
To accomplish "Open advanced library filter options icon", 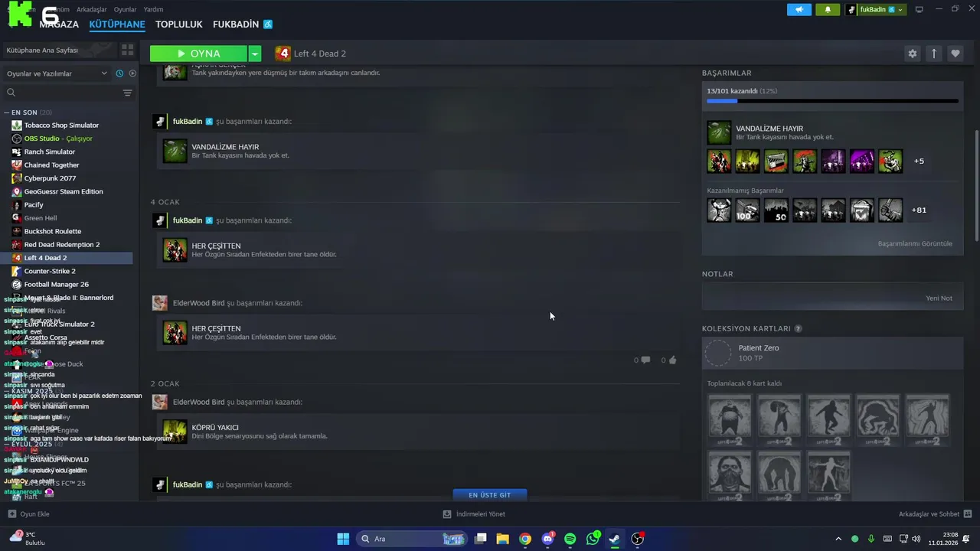I will coord(127,93).
